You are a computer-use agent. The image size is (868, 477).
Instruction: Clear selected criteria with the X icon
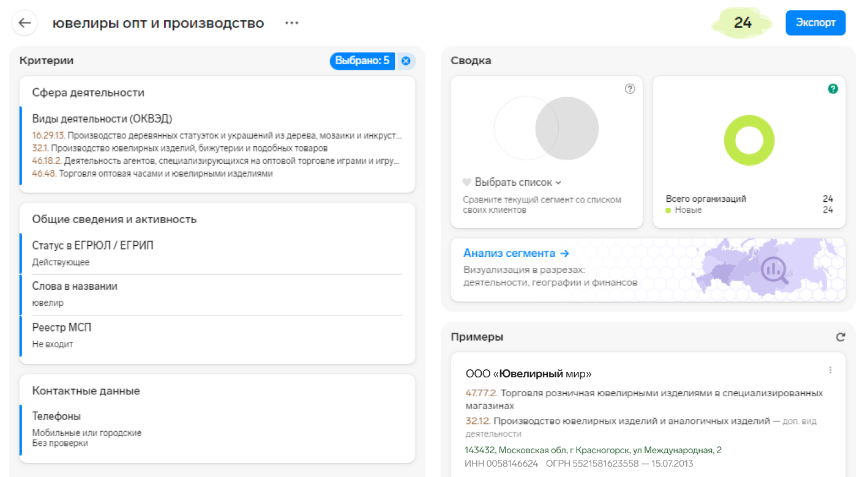pyautogui.click(x=406, y=61)
